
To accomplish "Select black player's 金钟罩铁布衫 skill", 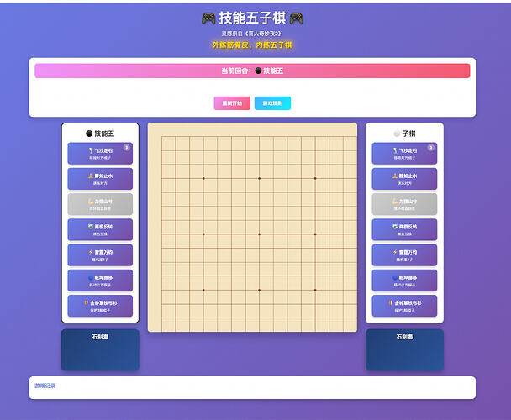I will pyautogui.click(x=100, y=306).
